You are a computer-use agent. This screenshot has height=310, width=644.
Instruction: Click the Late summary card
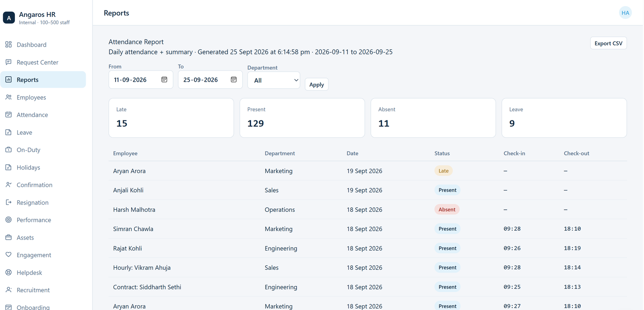pyautogui.click(x=171, y=118)
